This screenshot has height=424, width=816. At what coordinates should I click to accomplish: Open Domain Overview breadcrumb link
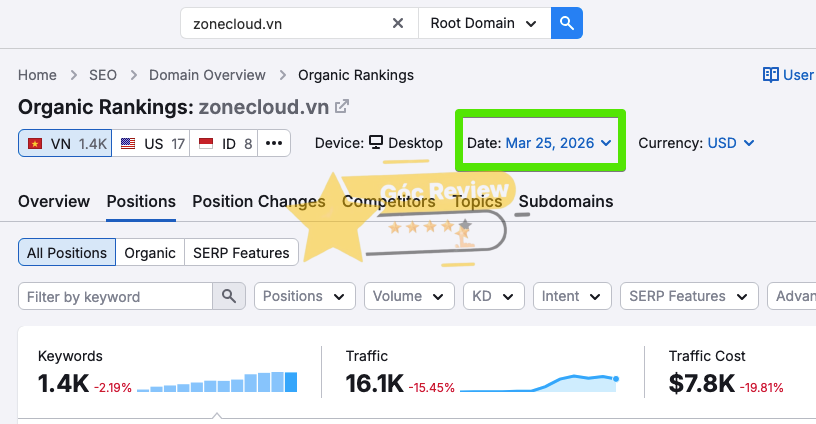[x=207, y=75]
